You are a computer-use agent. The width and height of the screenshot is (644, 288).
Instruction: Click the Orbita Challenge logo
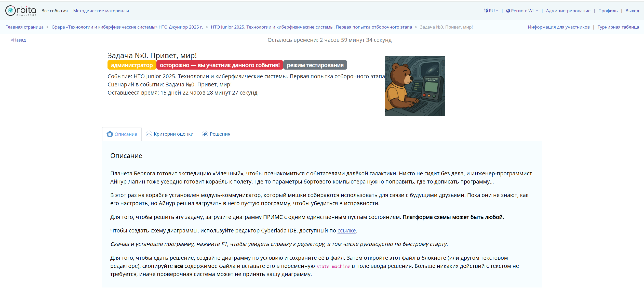[21, 11]
